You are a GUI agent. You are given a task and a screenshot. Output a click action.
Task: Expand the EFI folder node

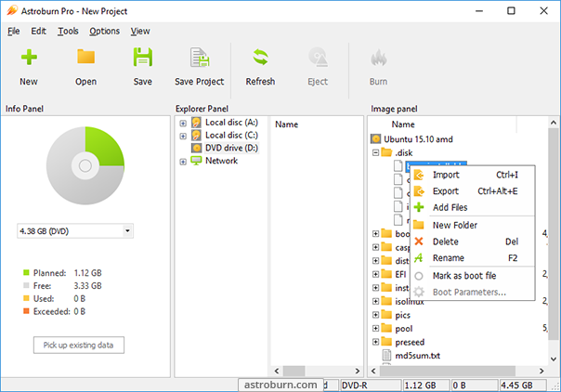click(x=375, y=274)
